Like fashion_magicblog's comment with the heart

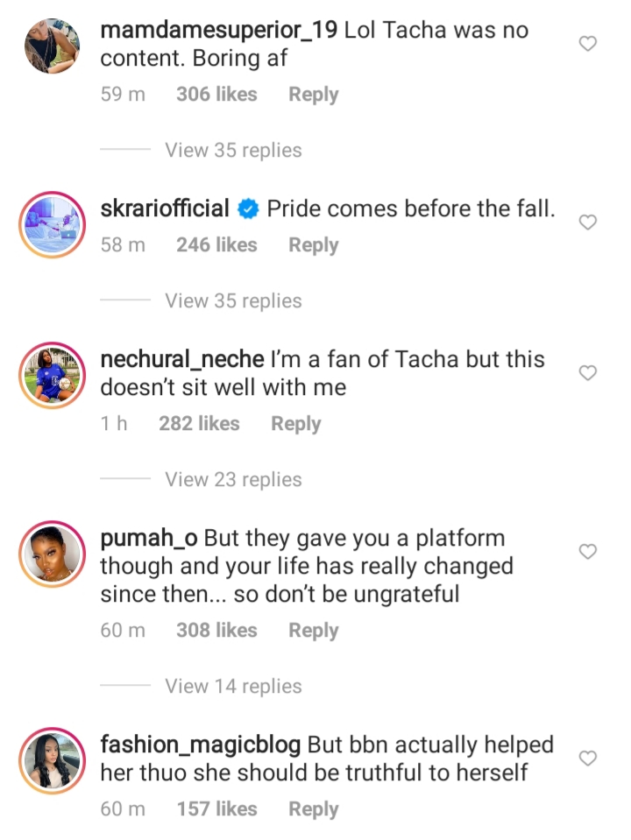(589, 758)
